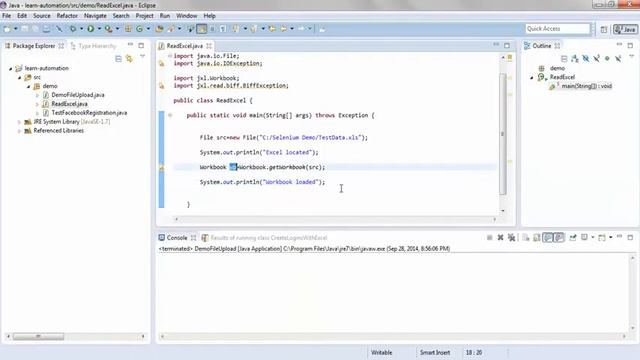Toggle Hide Non-Public Members green dot in Outline
Viewport: 640px width, 360px height.
coord(607,59)
